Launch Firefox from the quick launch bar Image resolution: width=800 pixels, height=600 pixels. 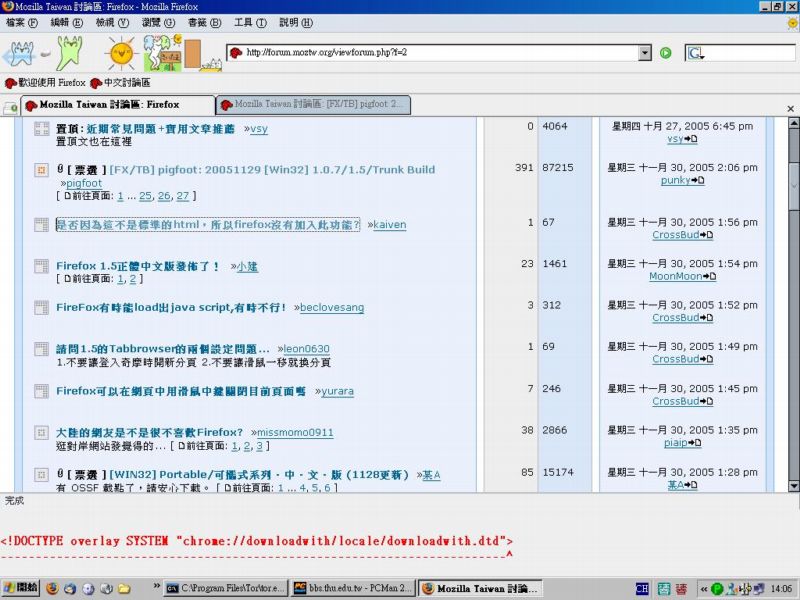(x=52, y=588)
